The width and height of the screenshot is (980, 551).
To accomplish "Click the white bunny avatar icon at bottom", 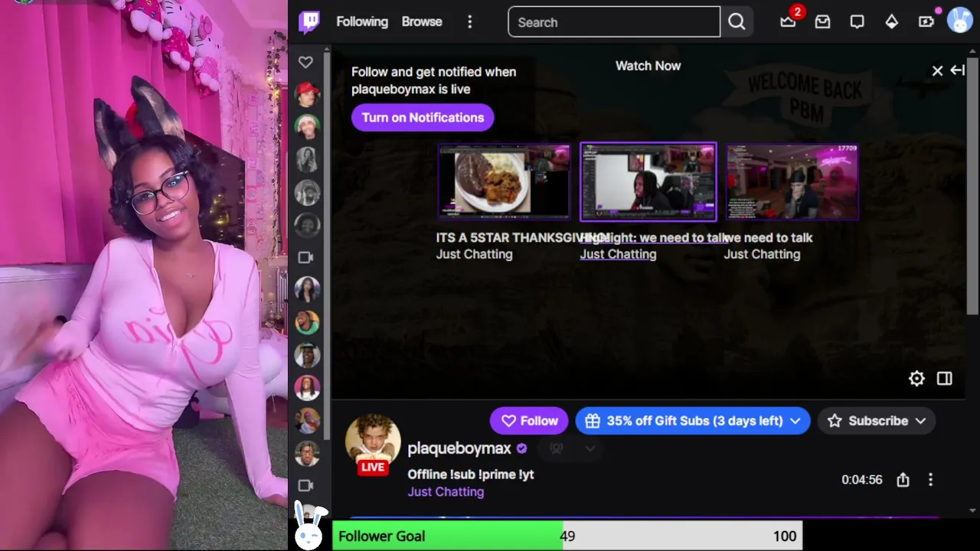I will click(309, 527).
